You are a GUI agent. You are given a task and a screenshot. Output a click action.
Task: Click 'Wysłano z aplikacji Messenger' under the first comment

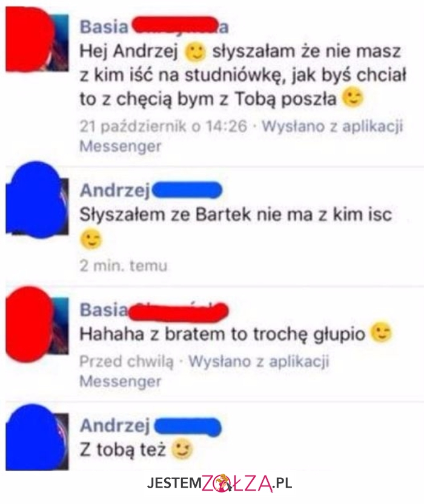pyautogui.click(x=241, y=136)
